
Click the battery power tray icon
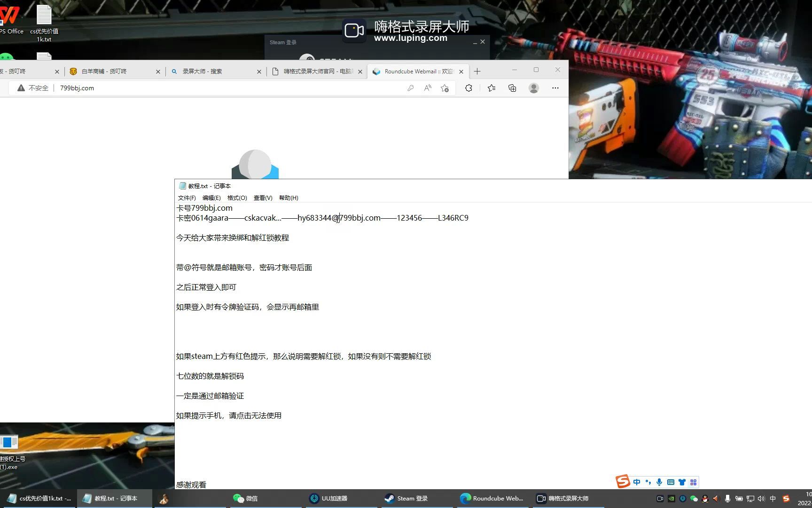point(739,499)
